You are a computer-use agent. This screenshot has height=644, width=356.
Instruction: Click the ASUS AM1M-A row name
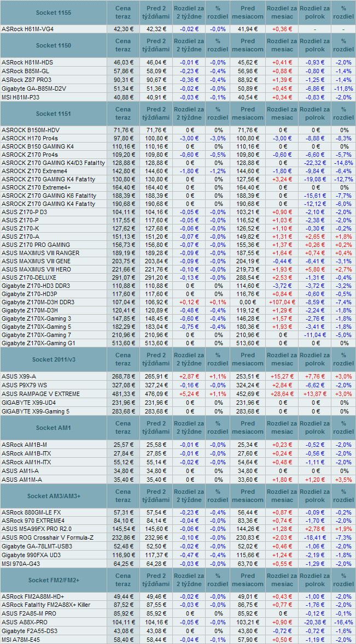pyautogui.click(x=22, y=480)
